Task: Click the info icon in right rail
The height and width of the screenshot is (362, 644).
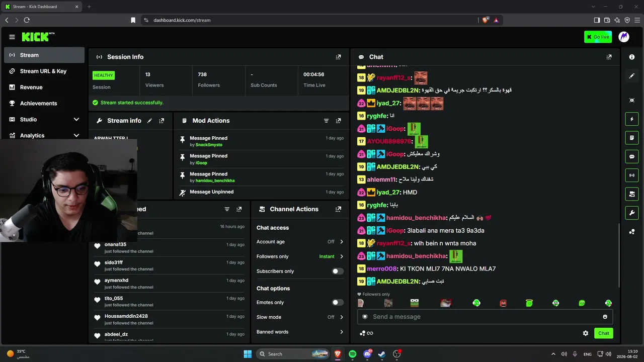Action: pyautogui.click(x=632, y=57)
